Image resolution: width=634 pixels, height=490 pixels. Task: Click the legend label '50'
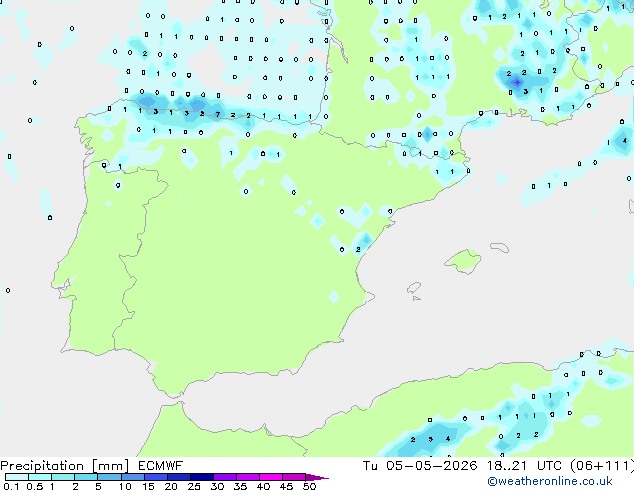point(309,486)
